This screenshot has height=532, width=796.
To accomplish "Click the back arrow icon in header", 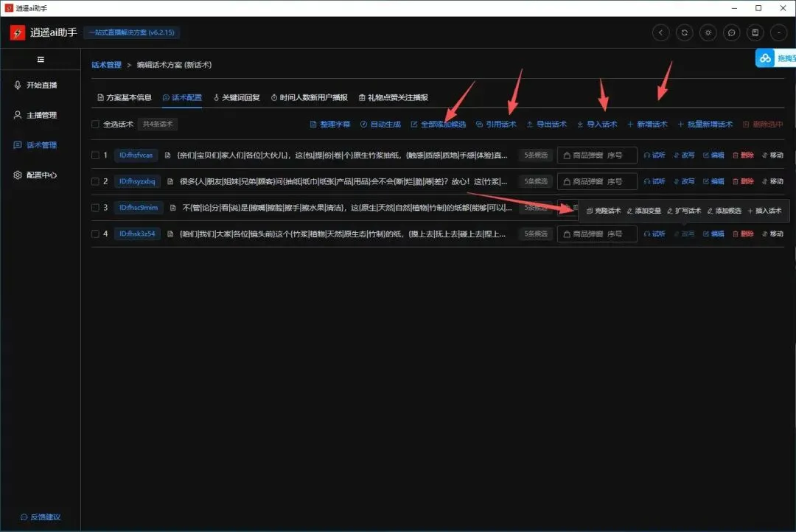I will (660, 32).
